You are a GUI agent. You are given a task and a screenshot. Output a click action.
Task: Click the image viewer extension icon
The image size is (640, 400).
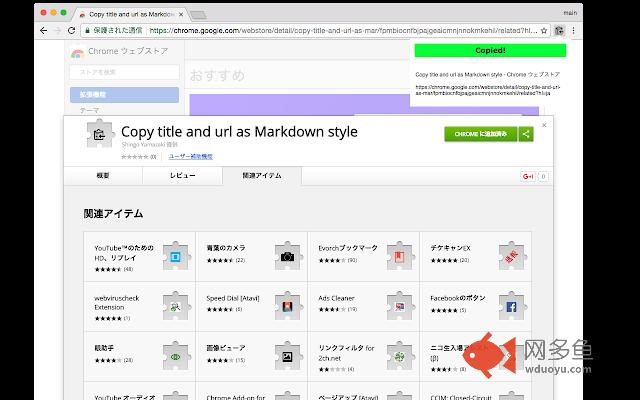tap(288, 357)
